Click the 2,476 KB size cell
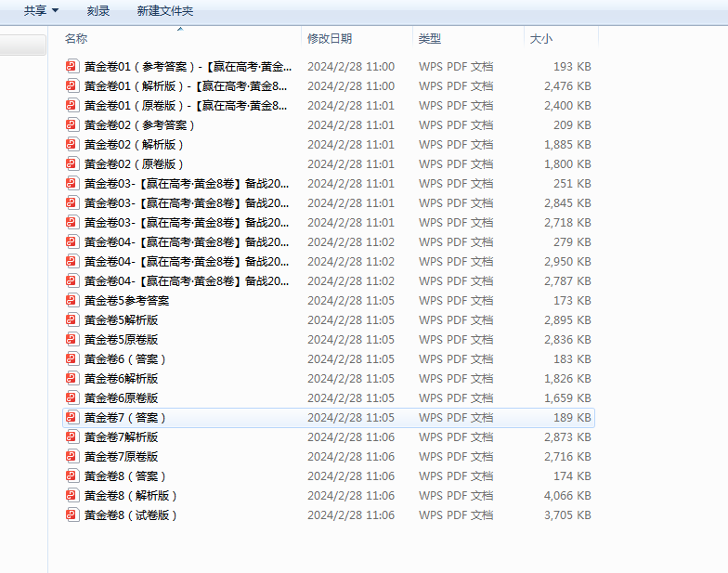The width and height of the screenshot is (728, 573). pyautogui.click(x=567, y=85)
